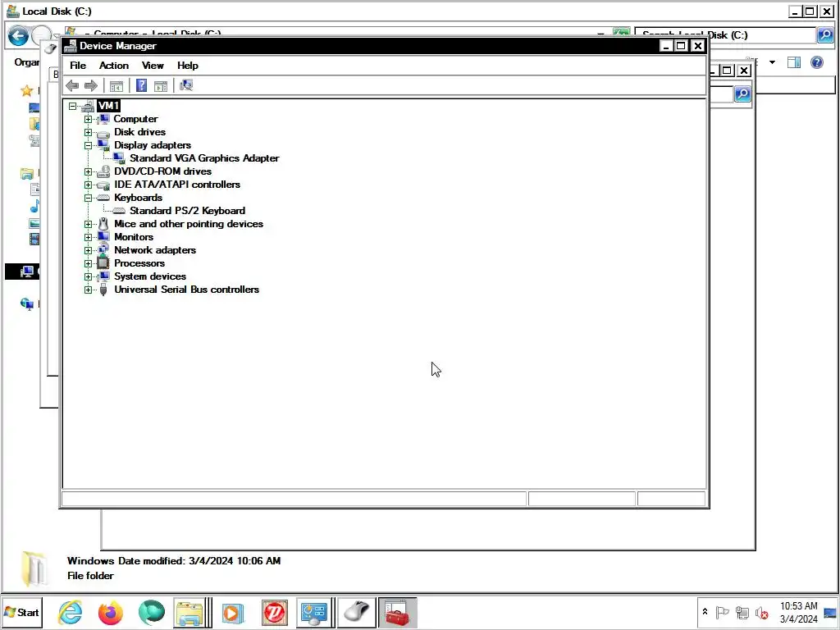The image size is (840, 630).
Task: Open Internet Explorer from taskbar
Action: (71, 612)
